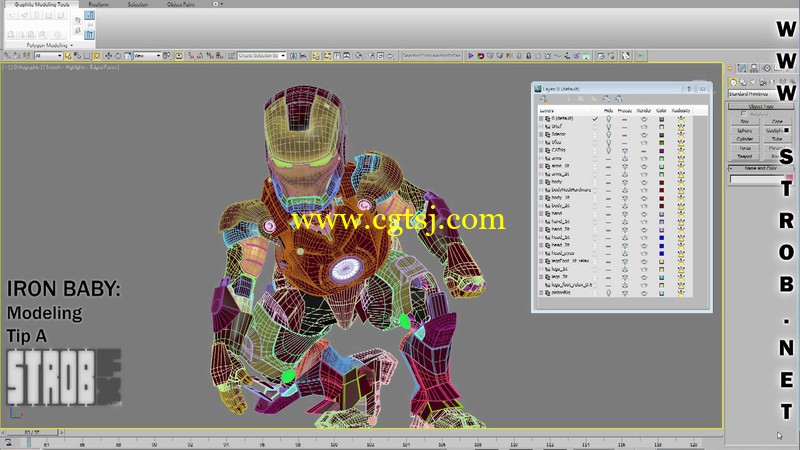The image size is (800, 450).
Task: Select the Select and Rotate tool
Action: [118, 56]
